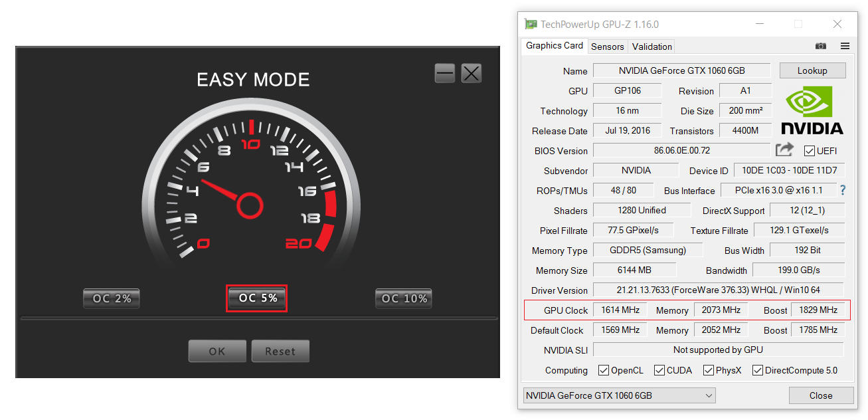
Task: Click Reset in Easy Mode
Action: pyautogui.click(x=280, y=352)
